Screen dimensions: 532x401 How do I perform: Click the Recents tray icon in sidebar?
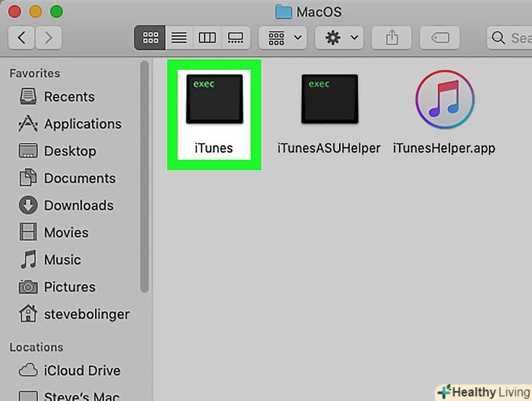[28, 96]
